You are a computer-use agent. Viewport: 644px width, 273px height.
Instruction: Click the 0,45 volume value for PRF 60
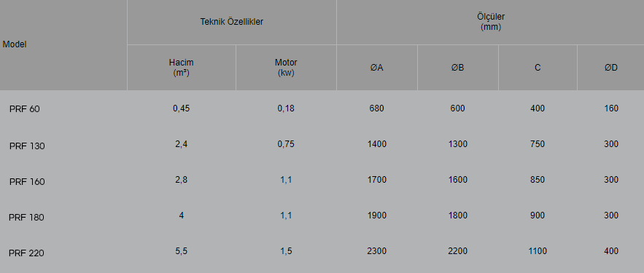tap(181, 108)
